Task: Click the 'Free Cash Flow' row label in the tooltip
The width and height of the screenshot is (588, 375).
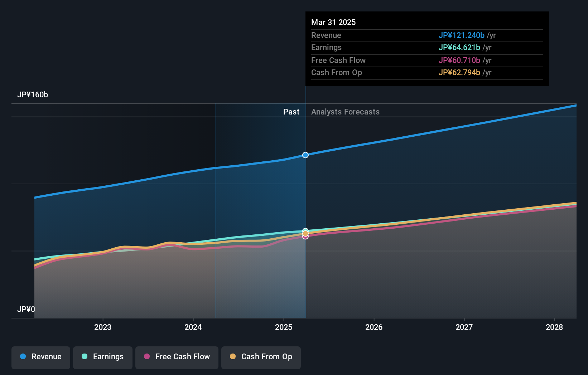Action: click(338, 60)
